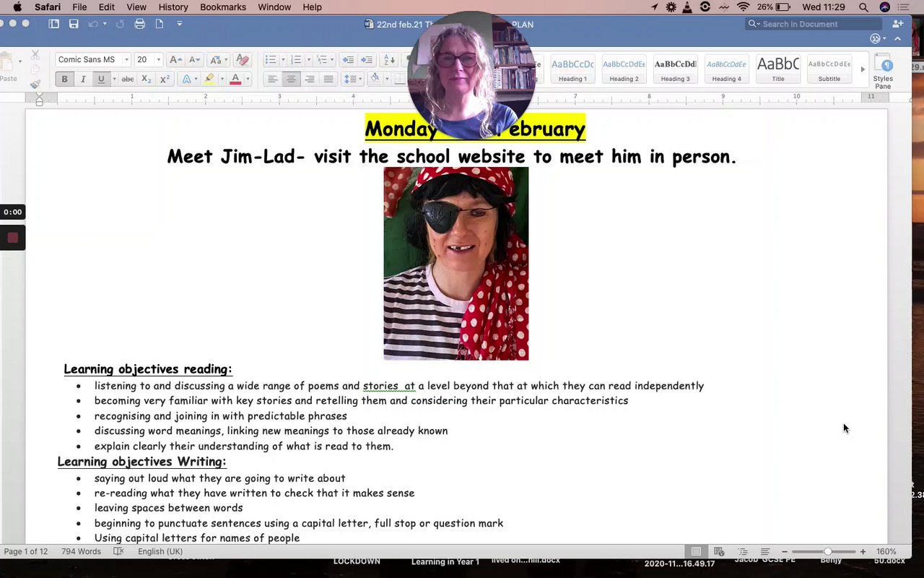This screenshot has height=578, width=924.
Task: Toggle Superscript formatting
Action: click(165, 79)
